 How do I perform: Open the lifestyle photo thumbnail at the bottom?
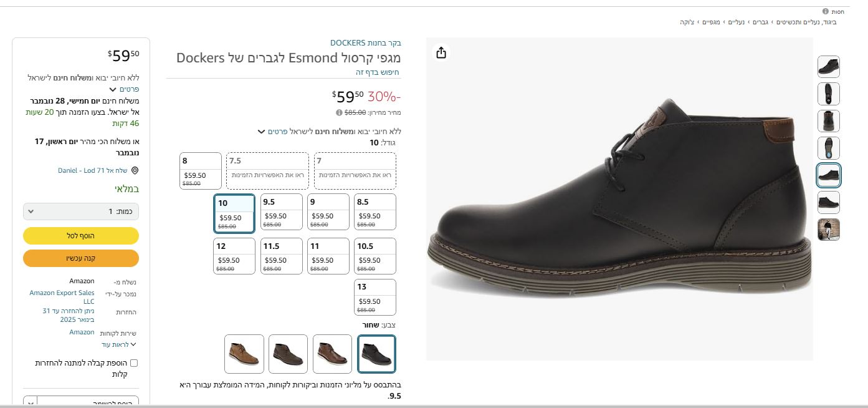tap(828, 229)
